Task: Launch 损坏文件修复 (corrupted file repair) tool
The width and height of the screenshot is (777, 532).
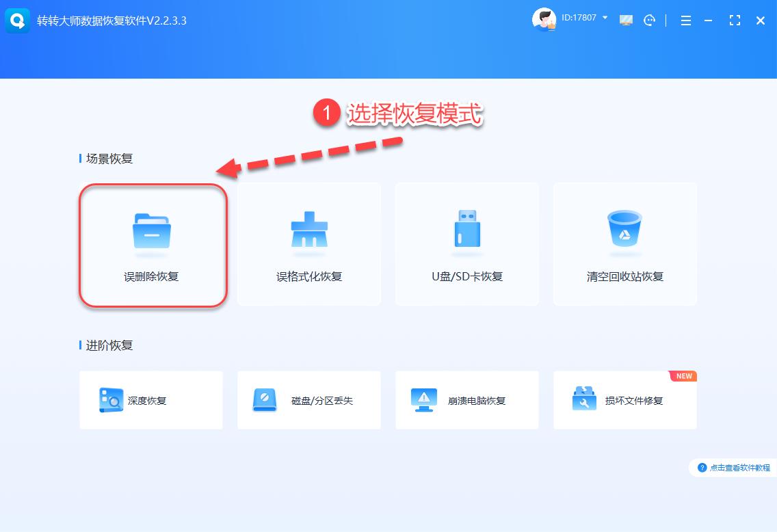Action: [624, 400]
